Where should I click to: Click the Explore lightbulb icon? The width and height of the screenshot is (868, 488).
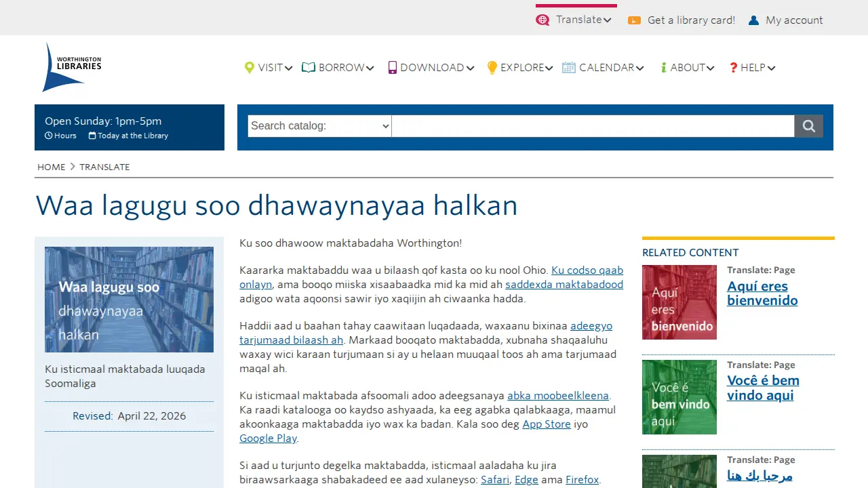click(492, 68)
